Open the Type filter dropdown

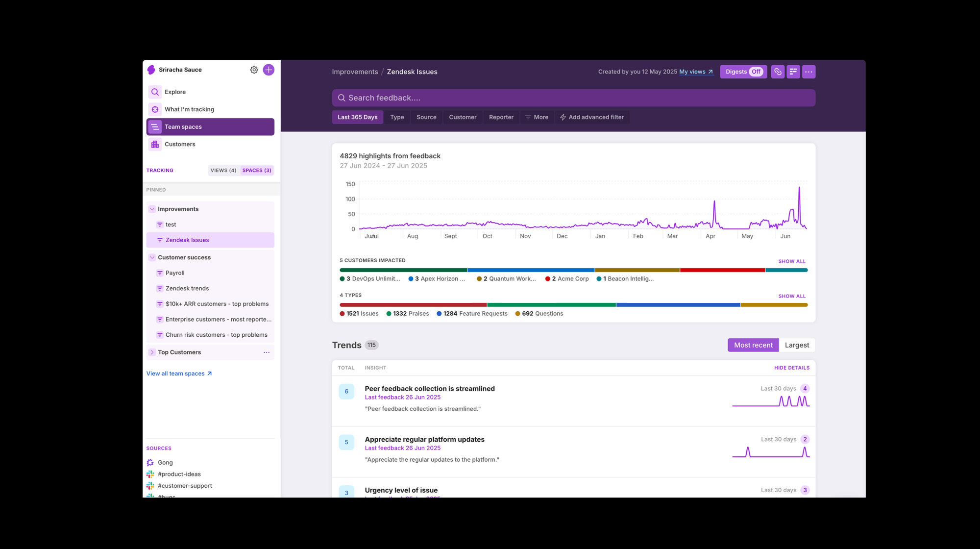click(396, 117)
